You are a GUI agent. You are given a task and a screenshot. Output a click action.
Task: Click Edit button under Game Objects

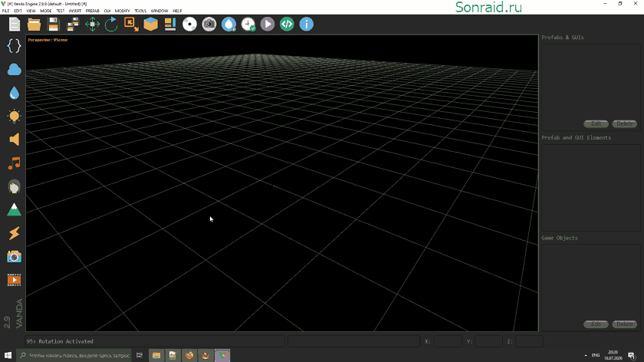tap(596, 324)
